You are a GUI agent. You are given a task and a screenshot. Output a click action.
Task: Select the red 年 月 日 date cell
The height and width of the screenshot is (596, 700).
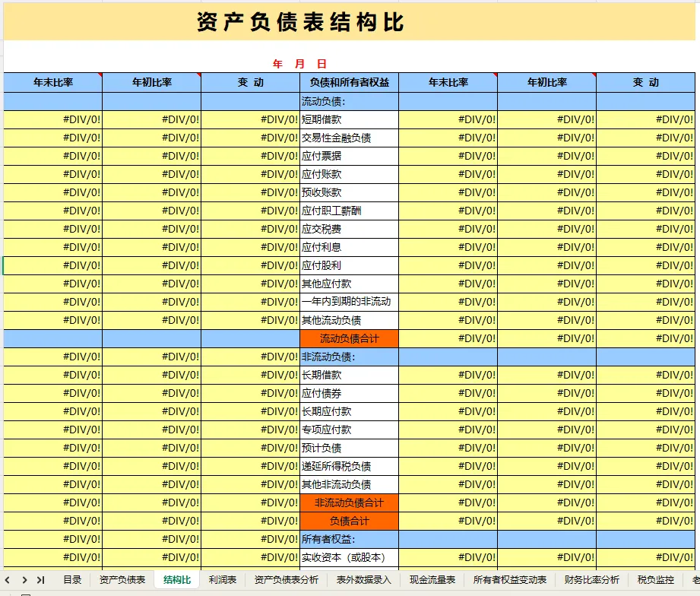point(299,64)
